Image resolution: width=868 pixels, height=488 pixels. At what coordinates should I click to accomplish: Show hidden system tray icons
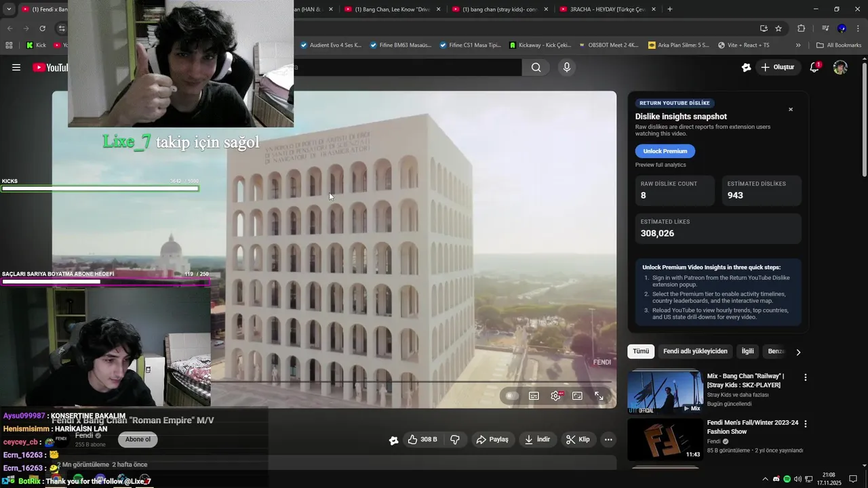pos(766,479)
